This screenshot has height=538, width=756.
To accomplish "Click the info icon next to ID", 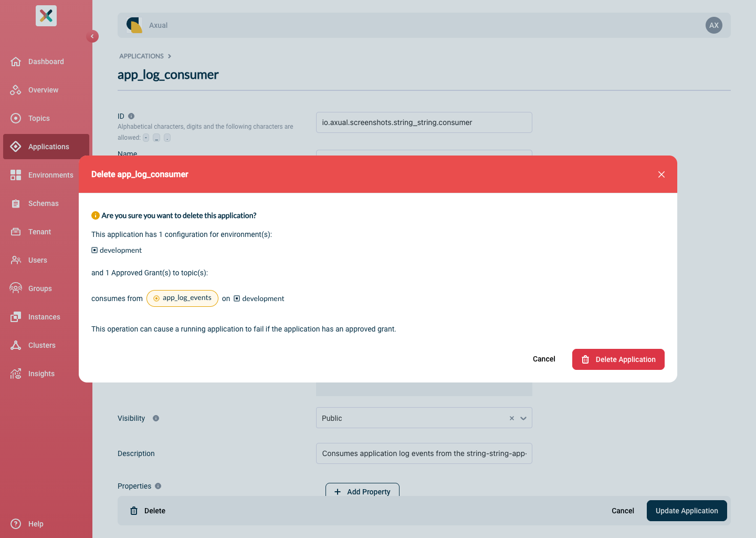I will pyautogui.click(x=131, y=116).
